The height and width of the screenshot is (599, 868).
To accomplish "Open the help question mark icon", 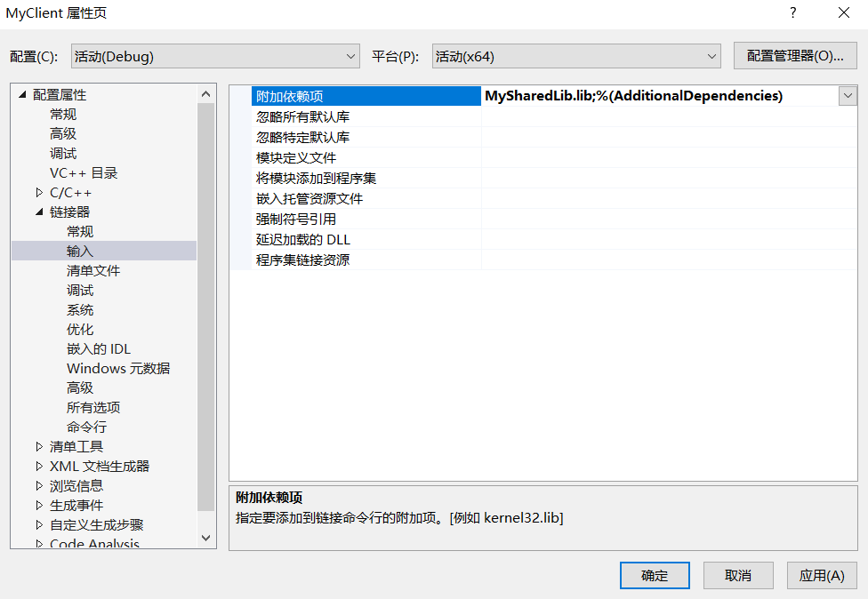I will pyautogui.click(x=792, y=12).
